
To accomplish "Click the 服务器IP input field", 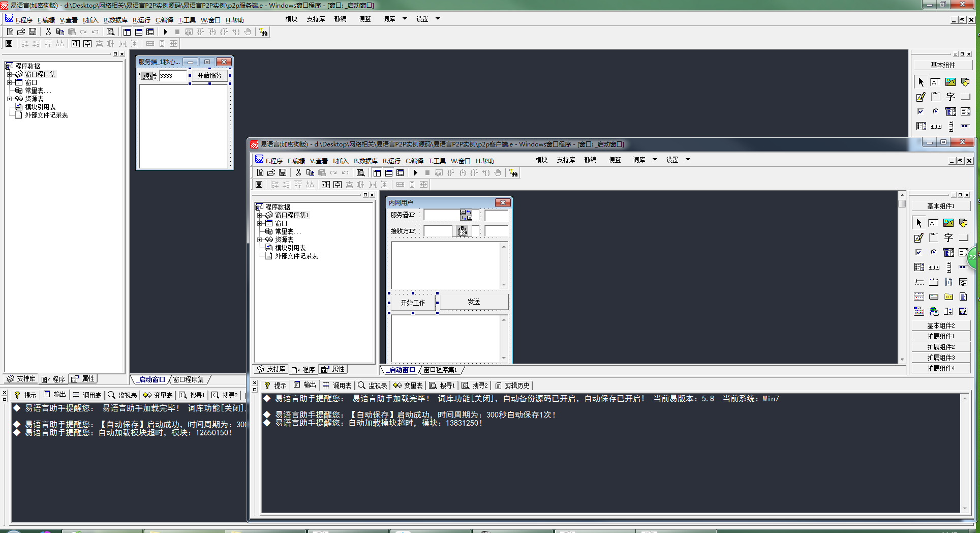I will click(x=442, y=215).
